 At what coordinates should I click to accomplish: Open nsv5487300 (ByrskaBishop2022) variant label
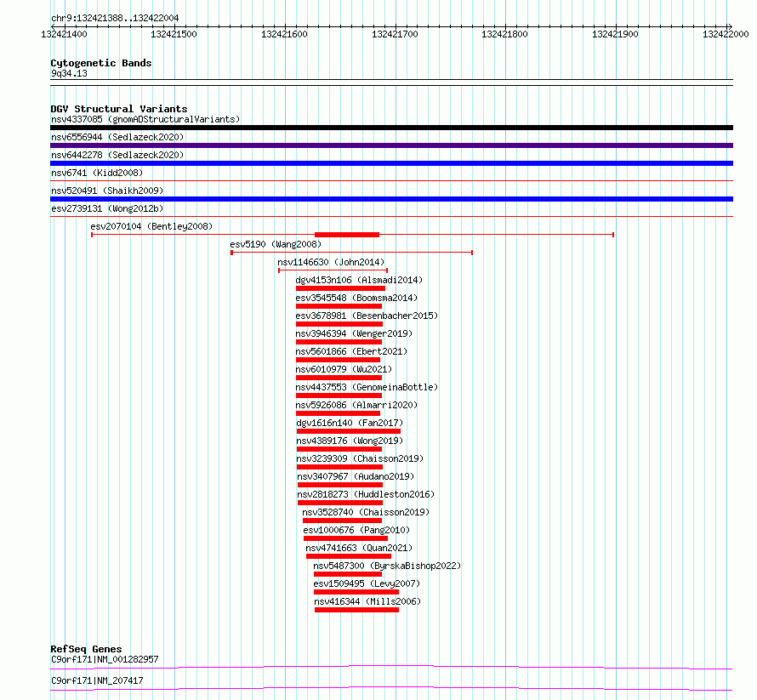387,566
